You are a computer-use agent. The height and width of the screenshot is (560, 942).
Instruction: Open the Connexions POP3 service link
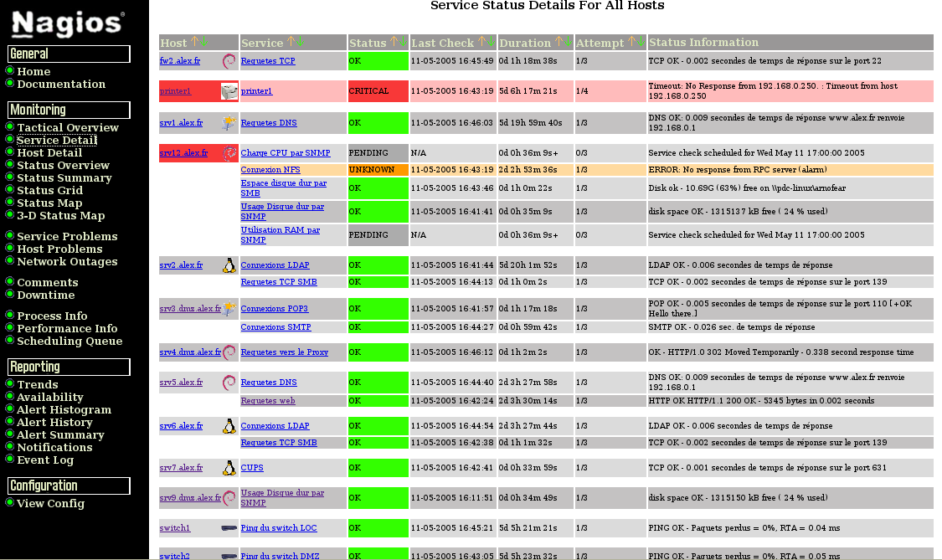275,309
